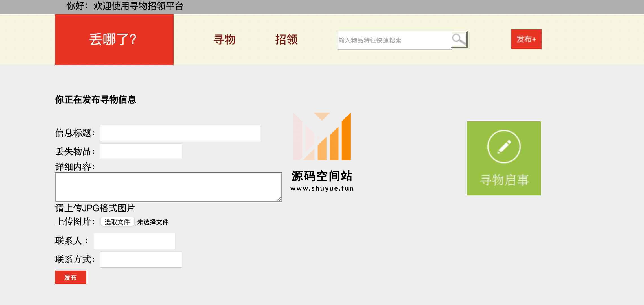
Task: Open the 丢哪了? red logo banner
Action: 114,40
